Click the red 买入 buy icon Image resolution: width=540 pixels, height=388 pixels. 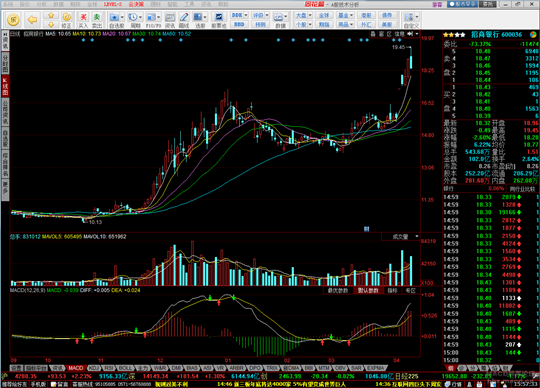pyautogui.click(x=83, y=20)
